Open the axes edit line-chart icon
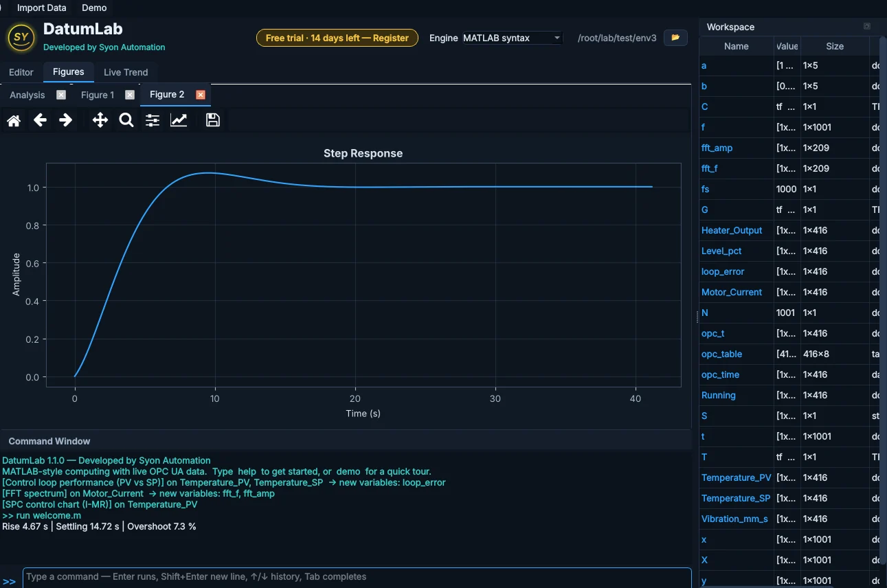This screenshot has height=588, width=887. 179,120
